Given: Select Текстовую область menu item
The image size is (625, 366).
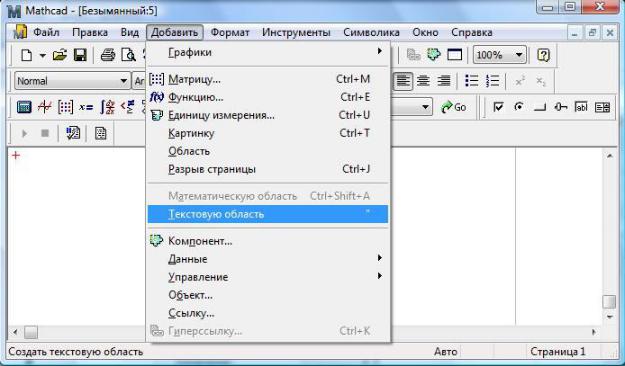Looking at the screenshot, I should [267, 214].
